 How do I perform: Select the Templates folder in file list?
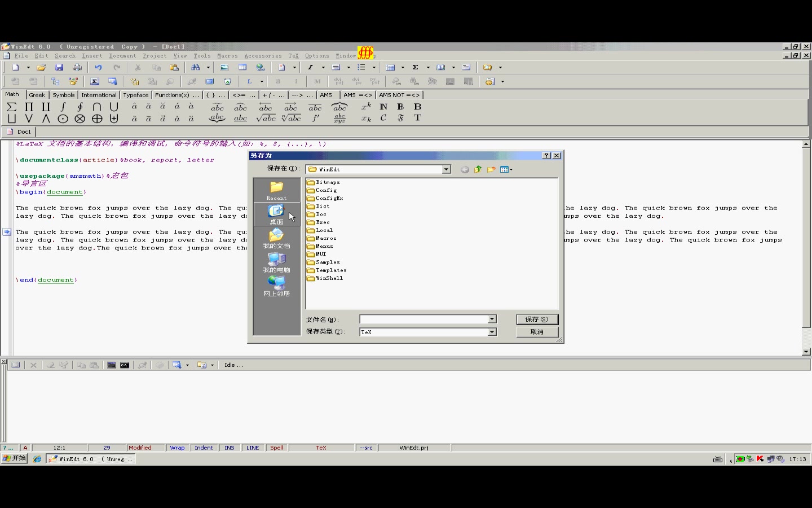(x=327, y=270)
